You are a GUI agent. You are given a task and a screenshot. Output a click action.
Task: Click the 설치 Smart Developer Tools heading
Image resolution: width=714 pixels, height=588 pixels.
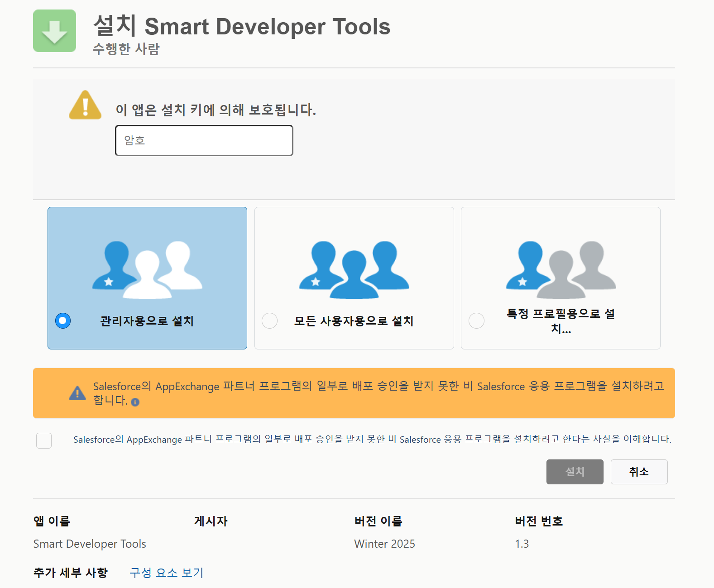pos(242,26)
